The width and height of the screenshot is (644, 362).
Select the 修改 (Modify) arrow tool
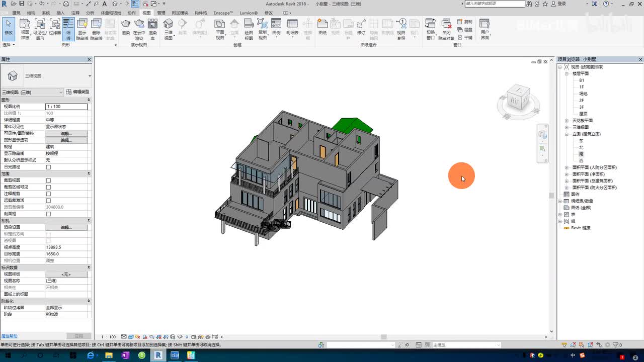[9, 28]
